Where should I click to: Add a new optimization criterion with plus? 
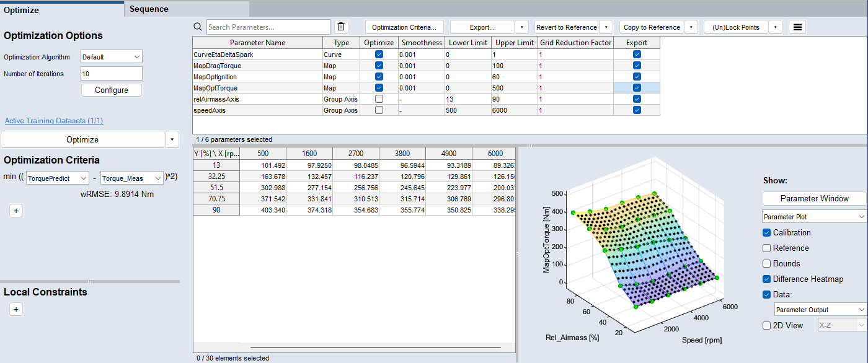16,211
